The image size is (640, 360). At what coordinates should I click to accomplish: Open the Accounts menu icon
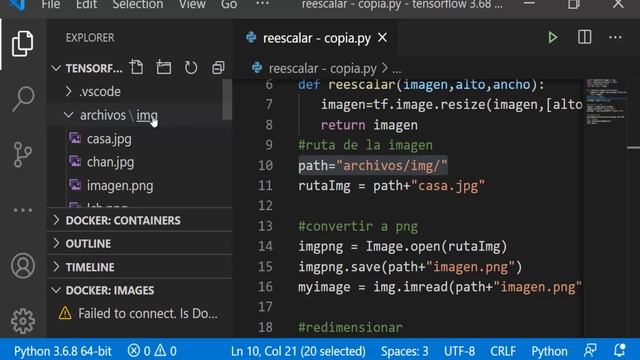tap(23, 266)
